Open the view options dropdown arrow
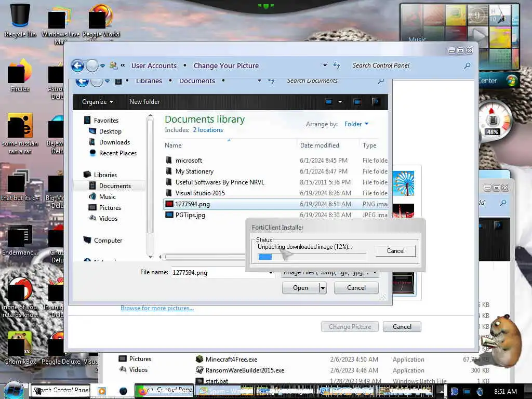The height and width of the screenshot is (399, 532). pyautogui.click(x=340, y=102)
